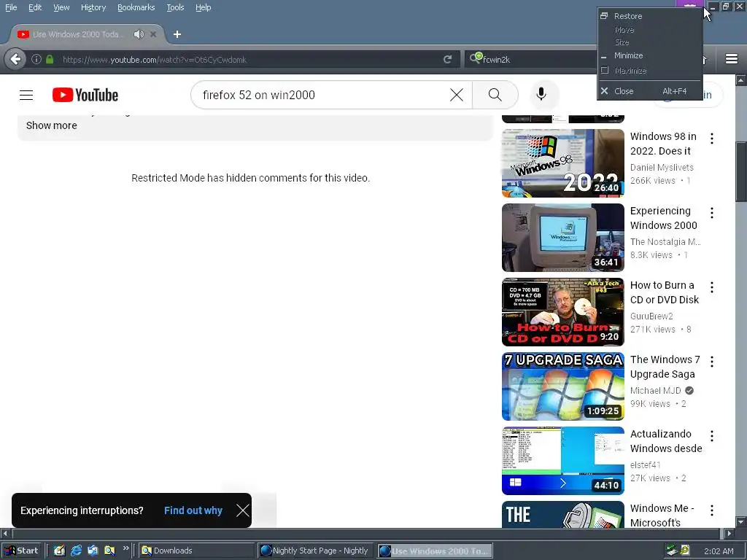Open the Firefox hamburger menu
Screen dimensions: 747x560
732,59
